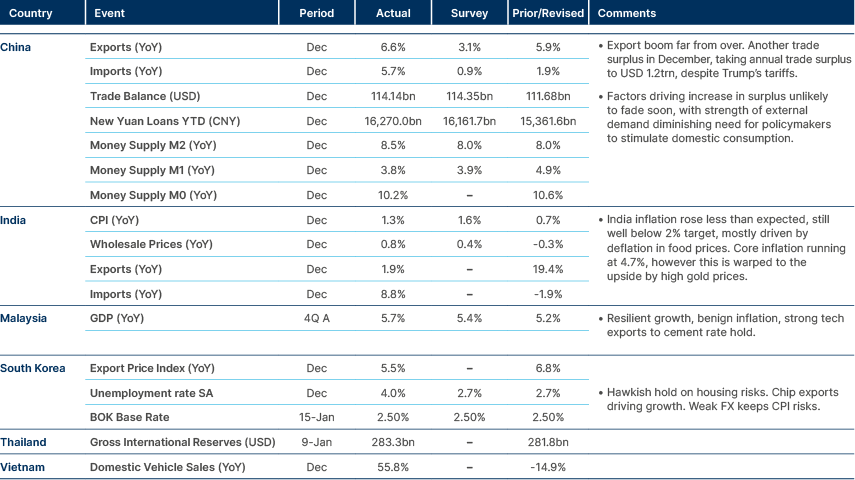Select the 114.35bn survey value
Screen dimensions: 855x480
pyautogui.click(x=469, y=96)
